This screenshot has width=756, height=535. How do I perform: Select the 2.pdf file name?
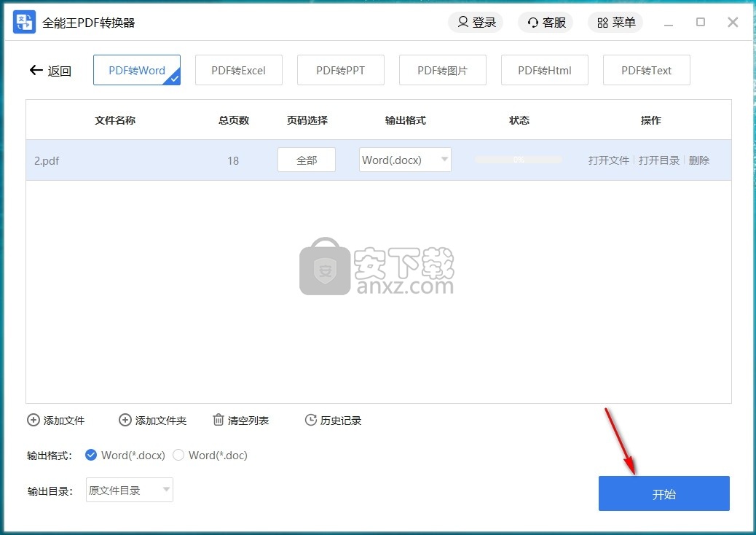coord(47,160)
